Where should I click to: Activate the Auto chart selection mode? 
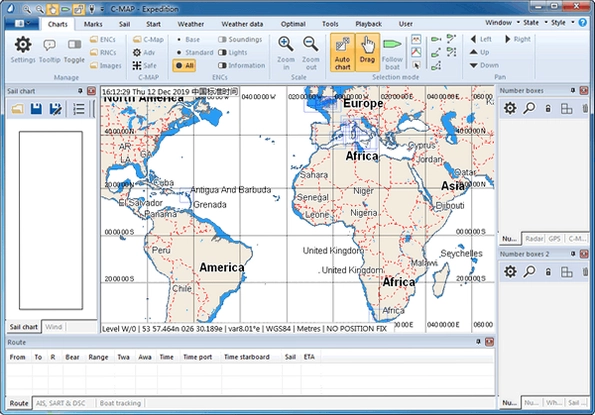[x=342, y=52]
